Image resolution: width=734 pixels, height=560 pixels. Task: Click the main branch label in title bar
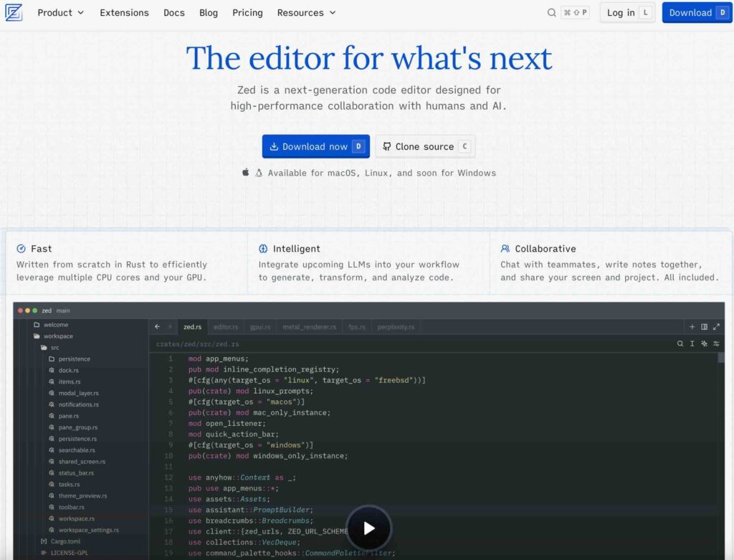(x=63, y=310)
